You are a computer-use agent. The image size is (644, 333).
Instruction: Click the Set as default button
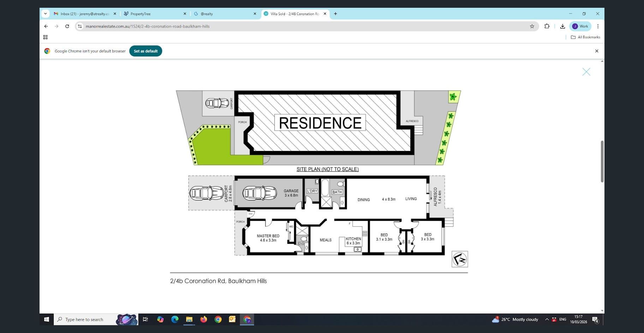tap(145, 51)
